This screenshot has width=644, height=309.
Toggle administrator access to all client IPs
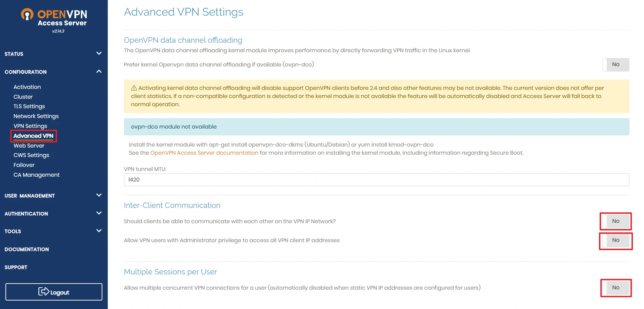616,240
